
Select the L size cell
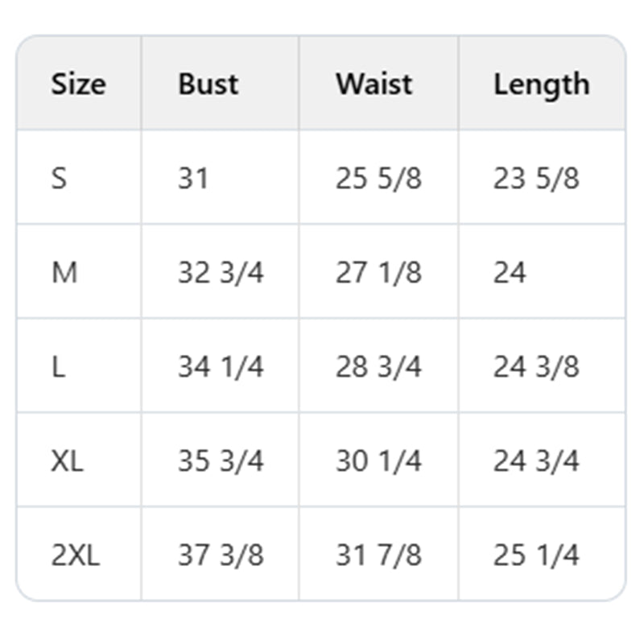coord(58,367)
